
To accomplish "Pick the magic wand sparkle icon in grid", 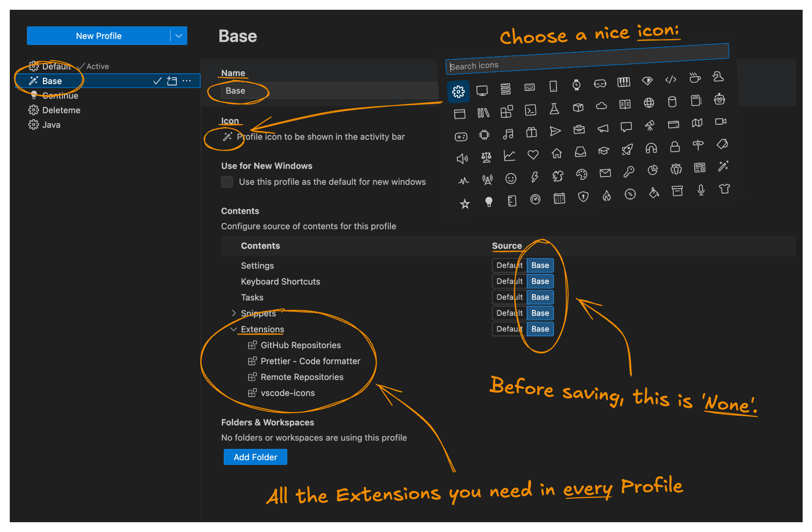I will pyautogui.click(x=723, y=166).
